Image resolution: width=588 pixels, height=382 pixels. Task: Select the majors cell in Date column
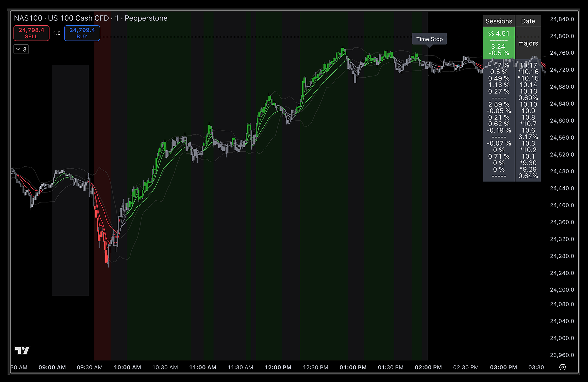[x=528, y=43]
